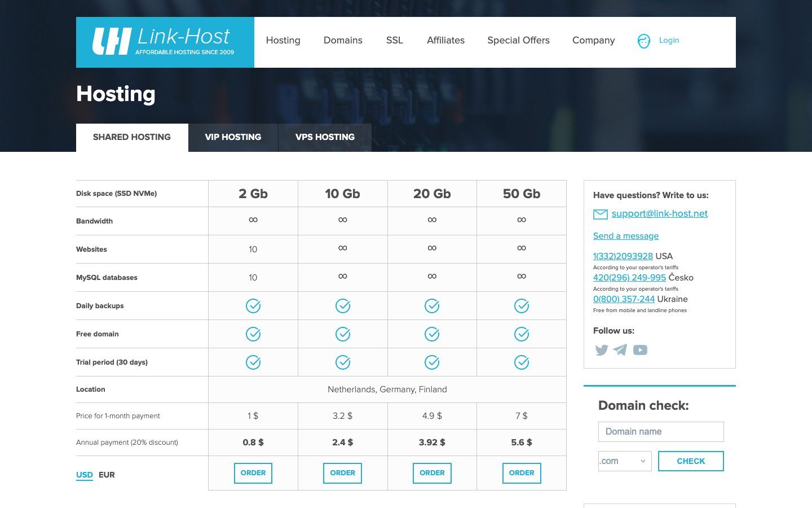
Task: Click Trial period checkmark for 50 Gb plan
Action: 522,362
